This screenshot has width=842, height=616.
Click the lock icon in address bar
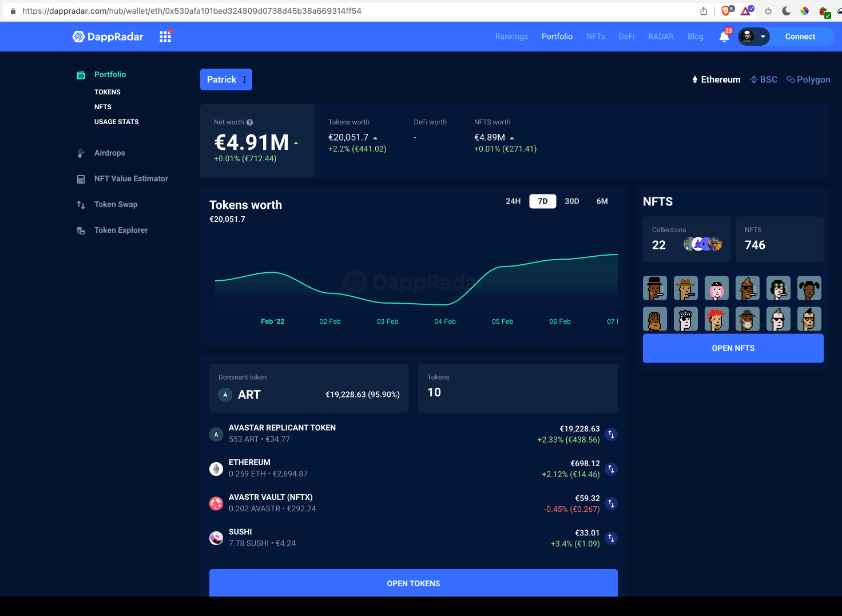tap(13, 11)
